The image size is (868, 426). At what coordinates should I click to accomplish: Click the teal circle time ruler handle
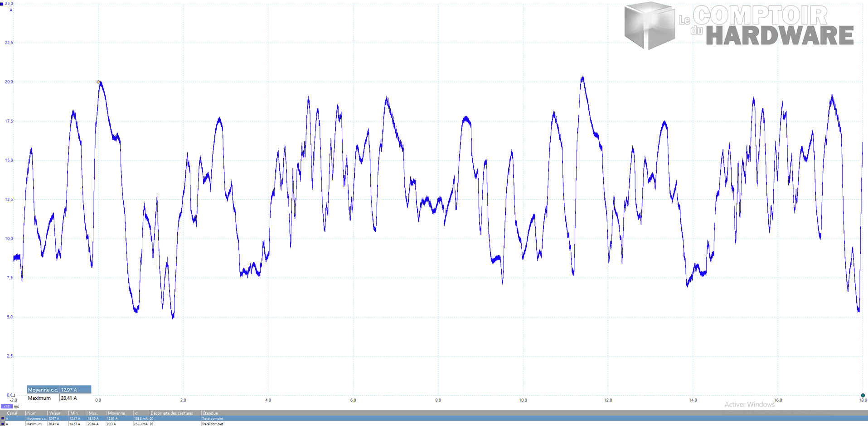[x=863, y=396]
